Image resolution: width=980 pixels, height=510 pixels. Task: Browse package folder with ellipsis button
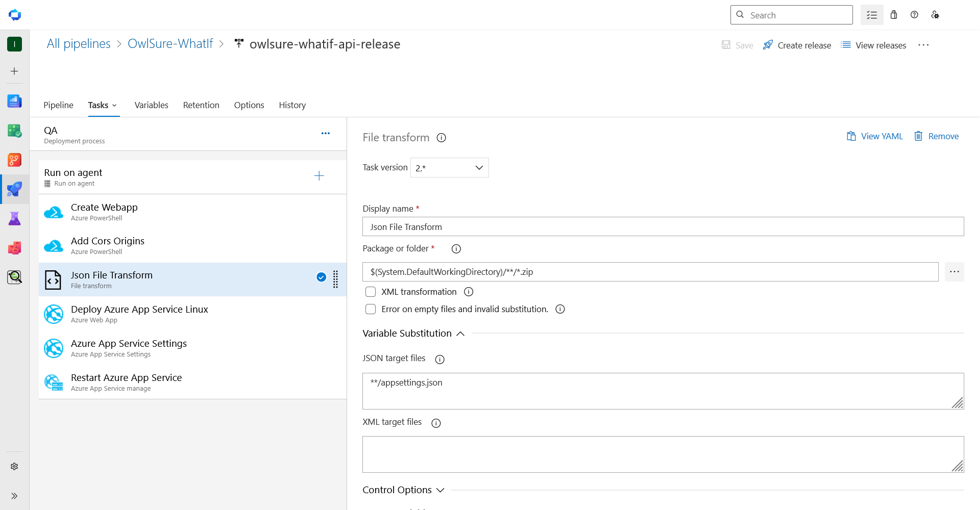pos(954,272)
